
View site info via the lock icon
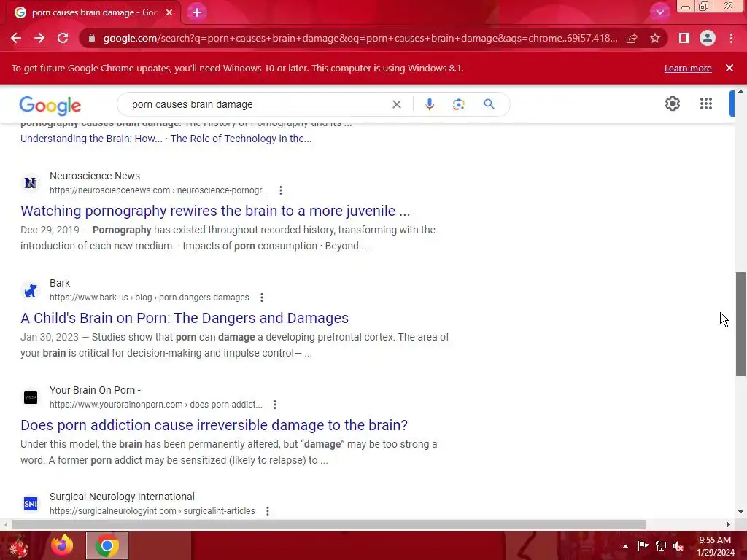click(92, 38)
